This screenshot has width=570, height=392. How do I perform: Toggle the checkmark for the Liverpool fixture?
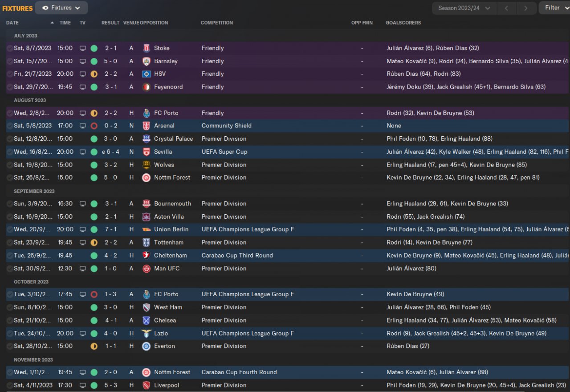[x=9, y=385]
